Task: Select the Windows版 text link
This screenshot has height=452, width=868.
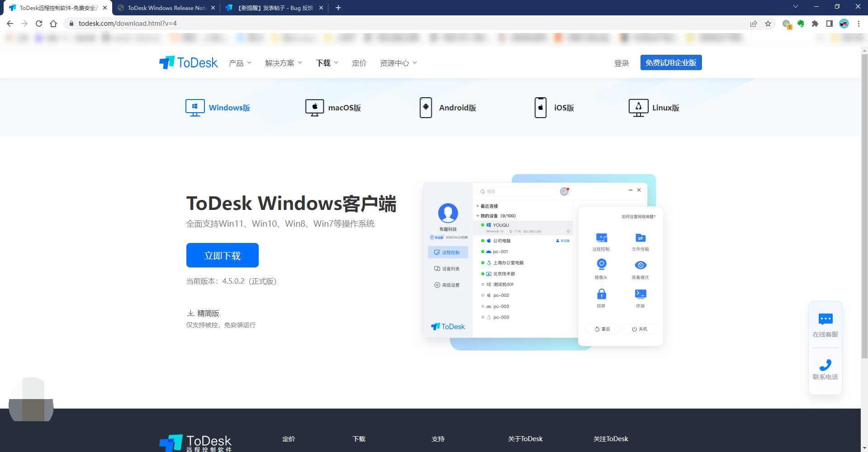Action: tap(229, 108)
